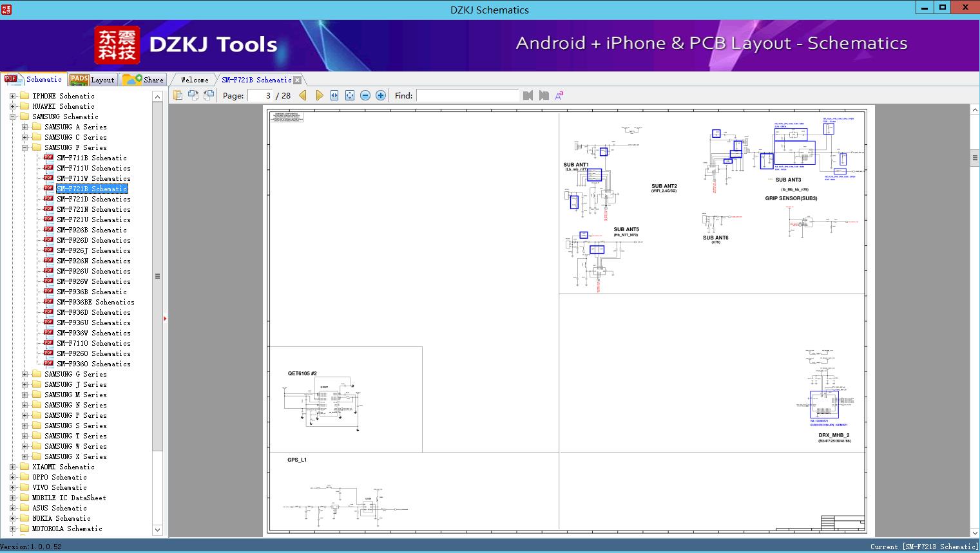Zoom out with the minus icon

(365, 95)
